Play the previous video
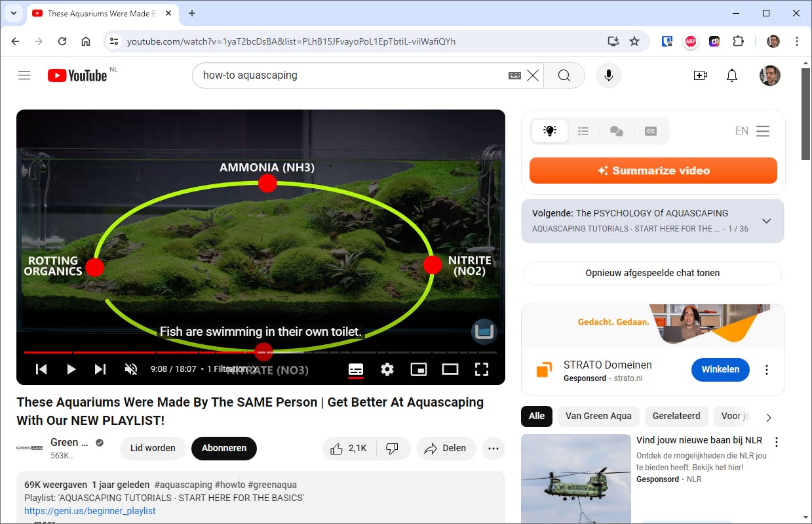Viewport: 812px width, 524px height. tap(41, 369)
